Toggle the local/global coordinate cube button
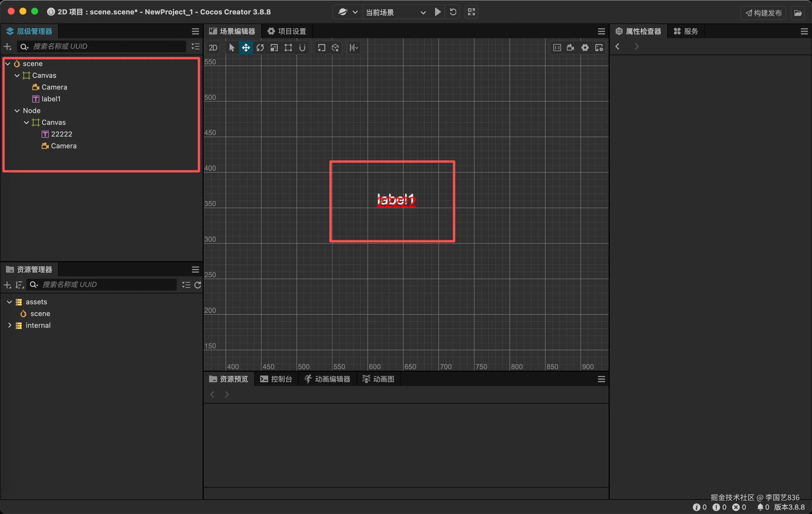The image size is (812, 514). [335, 48]
